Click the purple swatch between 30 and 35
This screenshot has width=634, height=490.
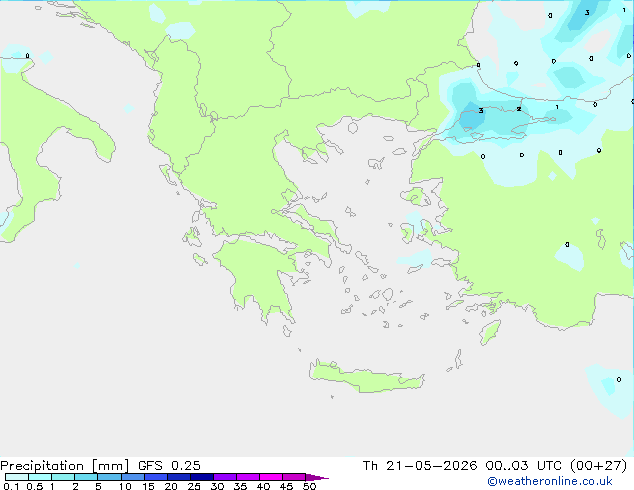(x=225, y=477)
